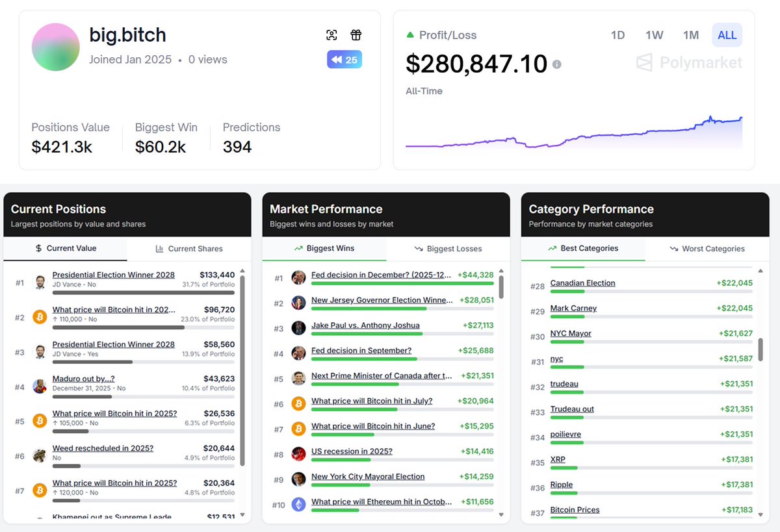This screenshot has width=780, height=532.
Task: Click the Bitcoin icon in position #2
Action: 40,318
